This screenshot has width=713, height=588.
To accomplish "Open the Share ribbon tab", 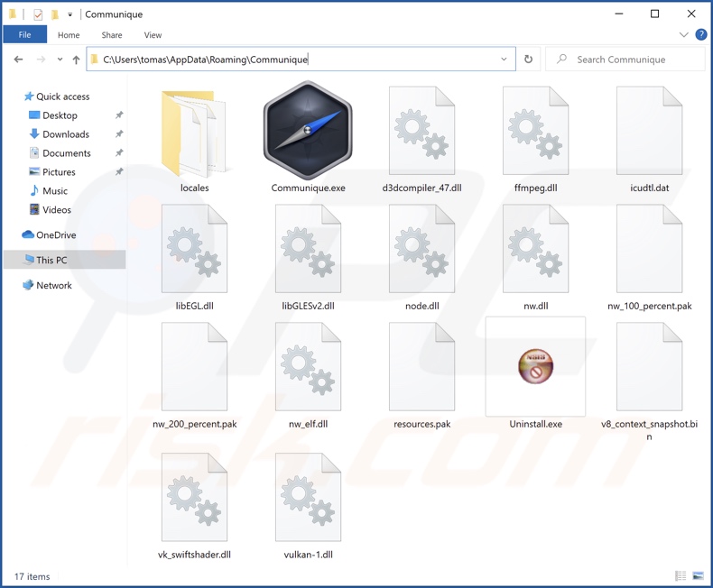I will (x=112, y=35).
